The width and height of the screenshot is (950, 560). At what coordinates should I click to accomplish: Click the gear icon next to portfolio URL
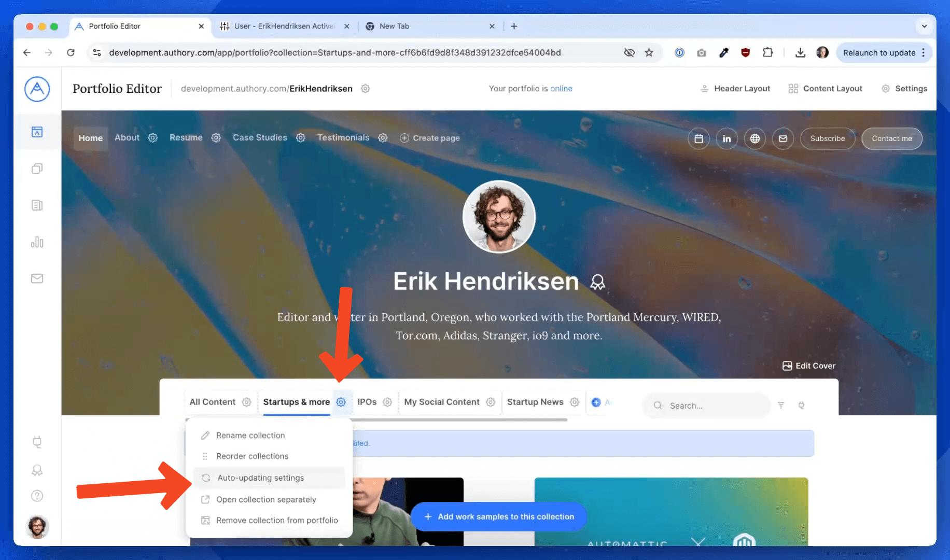(x=365, y=89)
